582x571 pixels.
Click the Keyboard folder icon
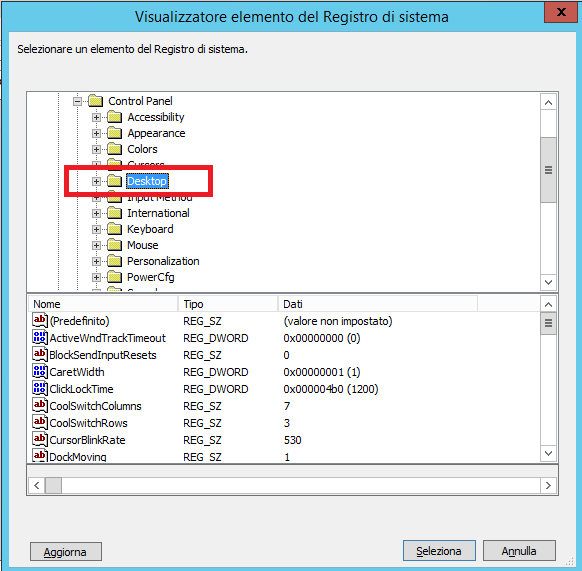[x=114, y=229]
